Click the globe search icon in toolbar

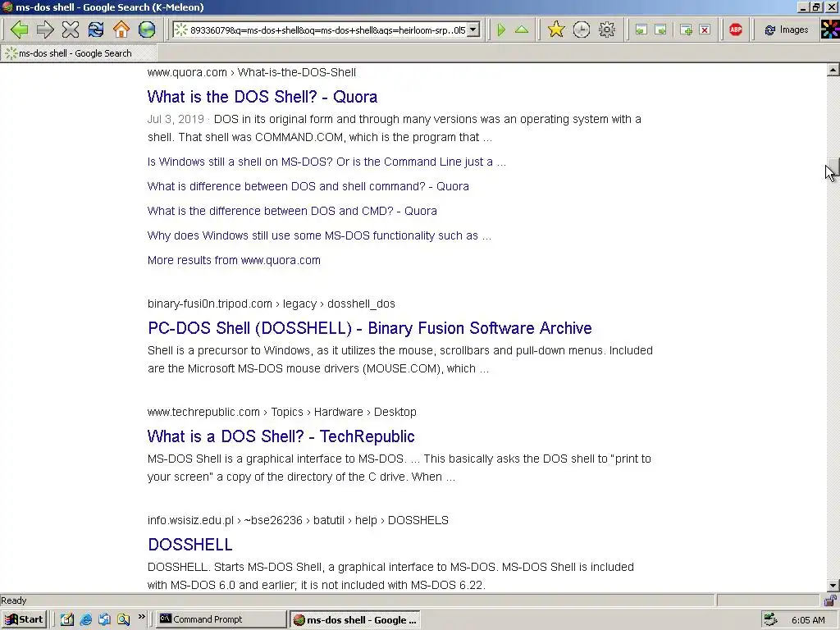147,30
